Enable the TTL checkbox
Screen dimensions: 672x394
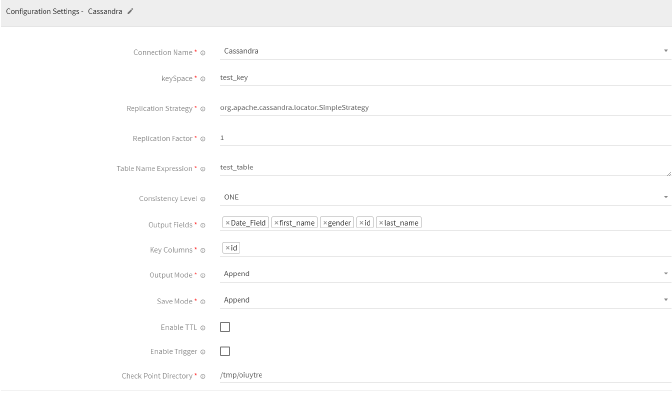click(225, 327)
